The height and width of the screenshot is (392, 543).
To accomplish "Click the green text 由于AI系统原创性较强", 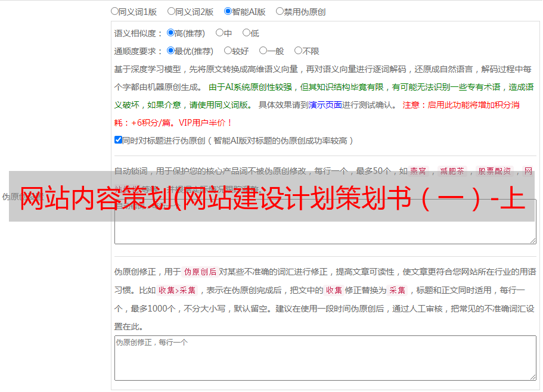I will pos(250,87).
